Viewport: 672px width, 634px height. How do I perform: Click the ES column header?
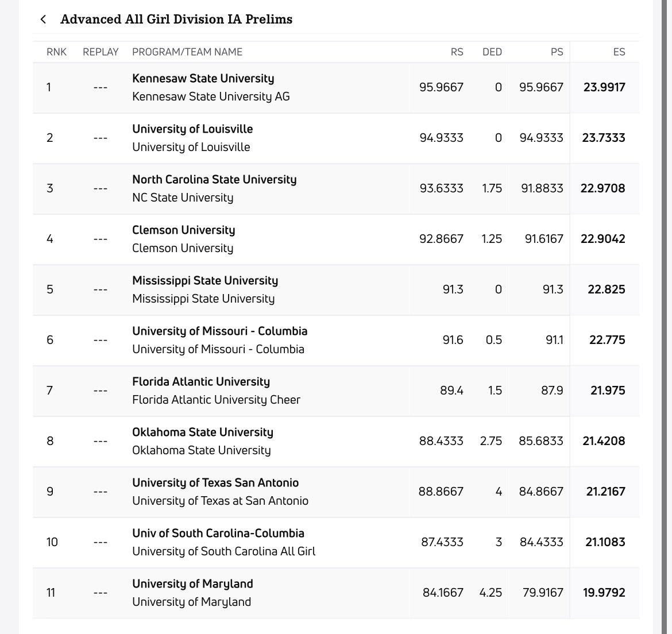pyautogui.click(x=619, y=52)
